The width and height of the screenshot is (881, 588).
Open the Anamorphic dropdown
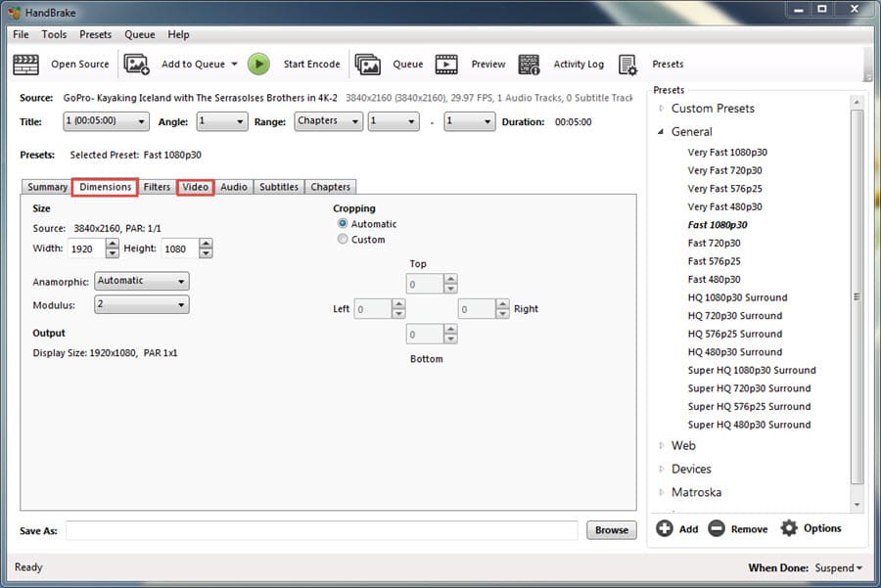coord(141,281)
